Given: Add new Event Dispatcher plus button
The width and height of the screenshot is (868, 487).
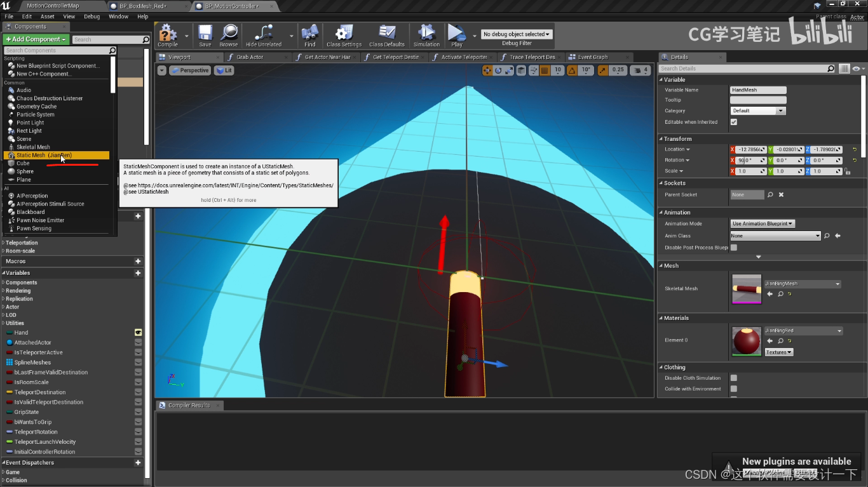Looking at the screenshot, I should click(138, 463).
